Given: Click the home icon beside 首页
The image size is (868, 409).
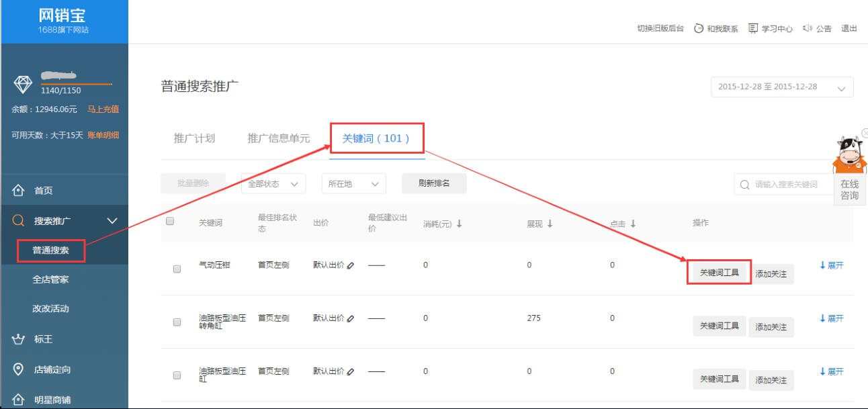Looking at the screenshot, I should [19, 191].
